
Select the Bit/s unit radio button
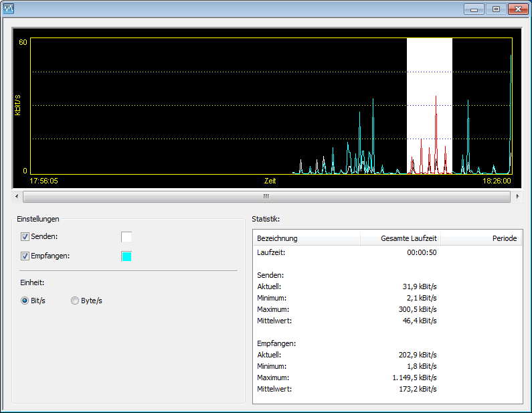25,301
